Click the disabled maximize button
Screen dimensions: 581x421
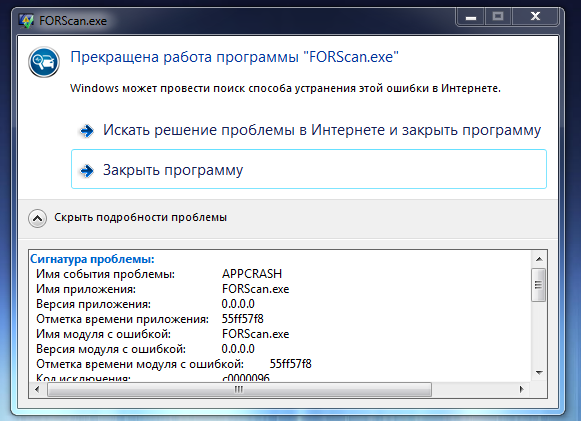[x=498, y=17]
